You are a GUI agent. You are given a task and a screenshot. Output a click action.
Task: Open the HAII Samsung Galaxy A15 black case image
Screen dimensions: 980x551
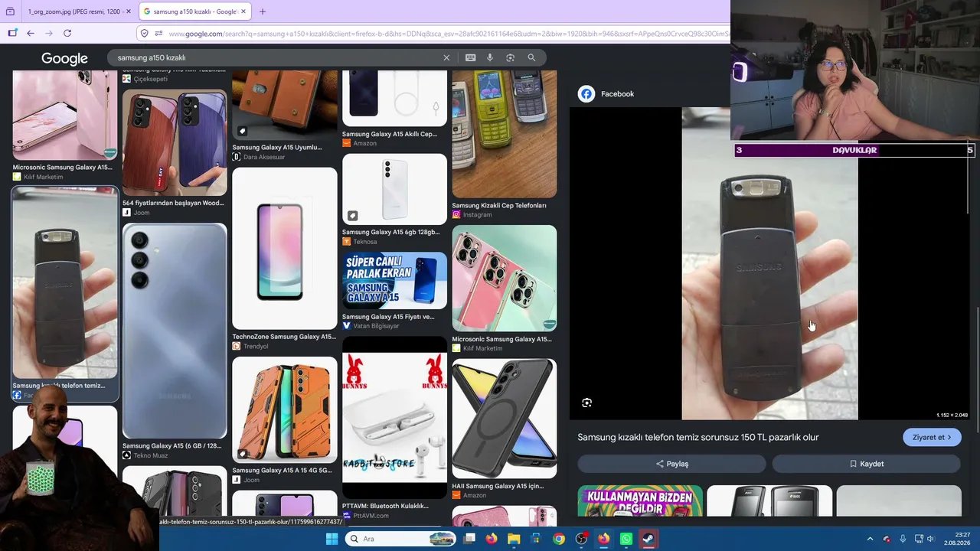click(x=505, y=419)
